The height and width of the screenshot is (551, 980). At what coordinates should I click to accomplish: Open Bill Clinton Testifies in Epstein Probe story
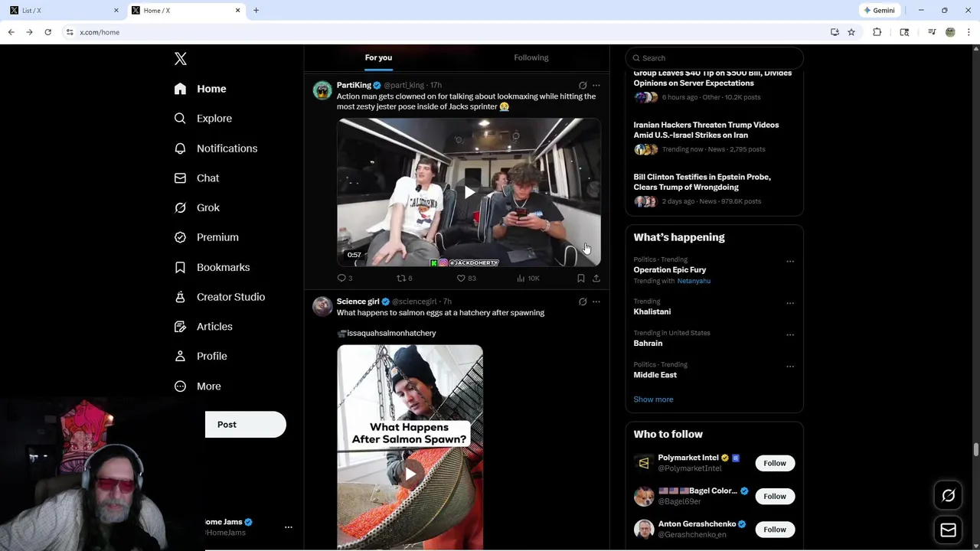(702, 182)
